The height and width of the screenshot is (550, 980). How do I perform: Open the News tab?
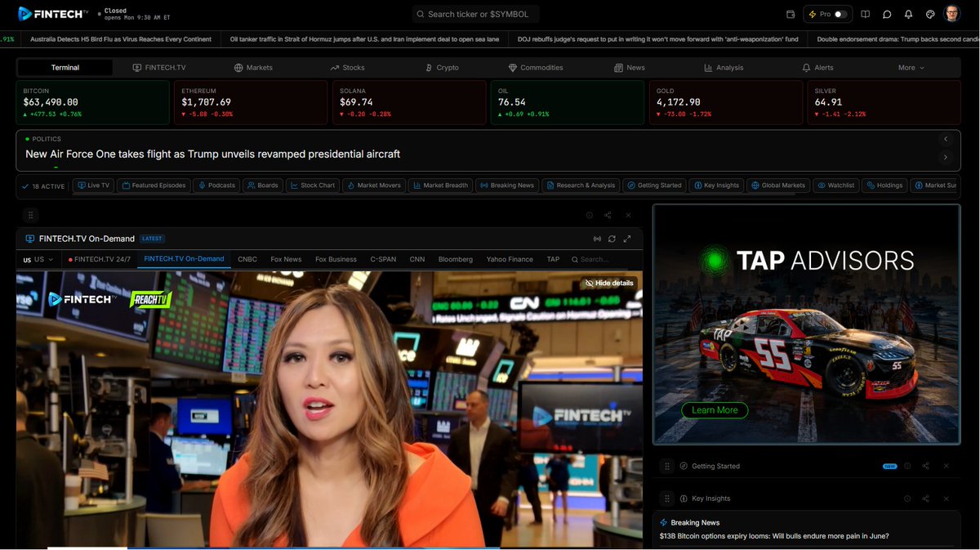click(630, 68)
